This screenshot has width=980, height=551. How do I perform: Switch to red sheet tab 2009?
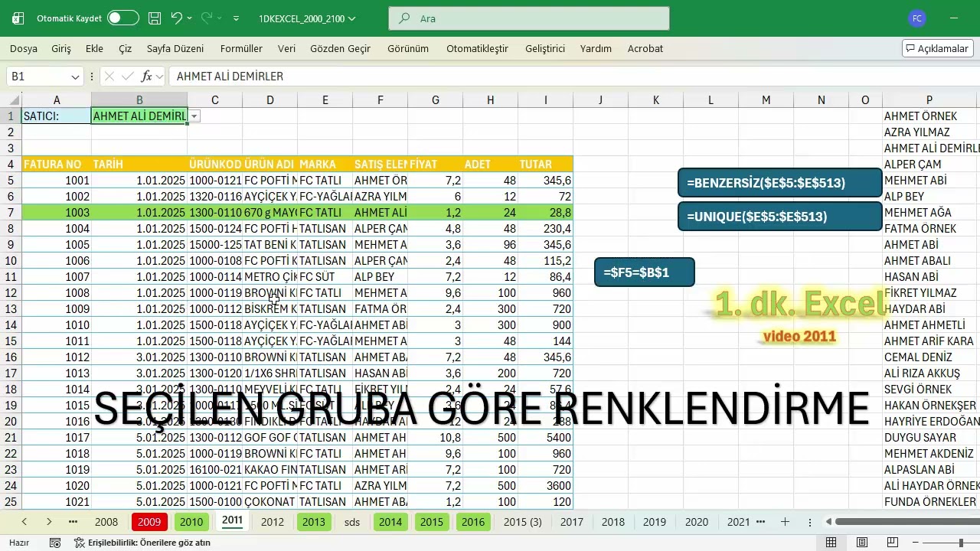pyautogui.click(x=149, y=522)
